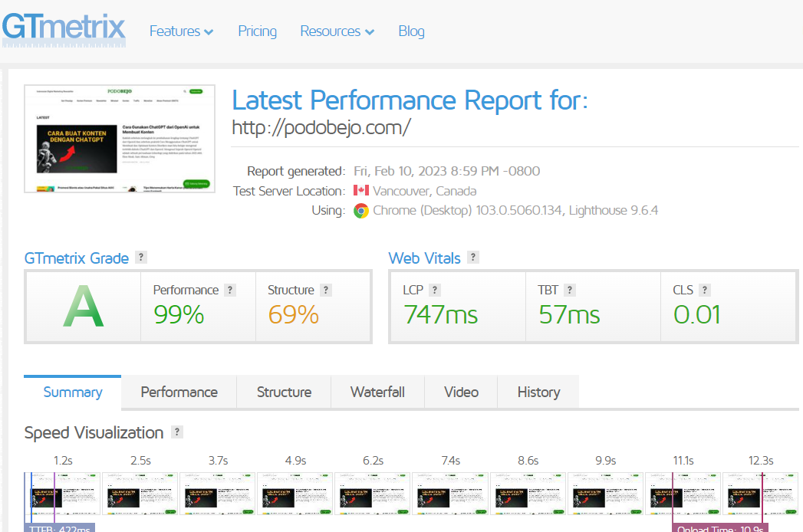Click the Chrome browser icon
803x532 pixels.
click(361, 211)
